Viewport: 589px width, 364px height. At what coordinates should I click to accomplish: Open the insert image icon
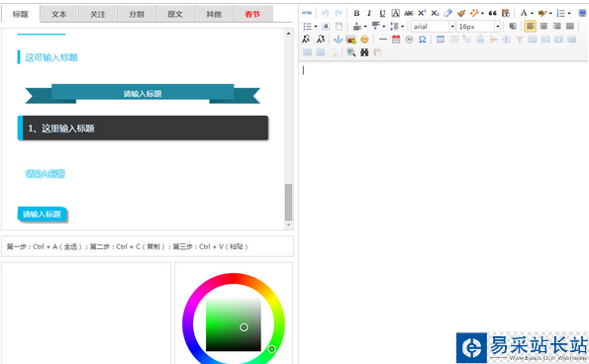point(351,40)
